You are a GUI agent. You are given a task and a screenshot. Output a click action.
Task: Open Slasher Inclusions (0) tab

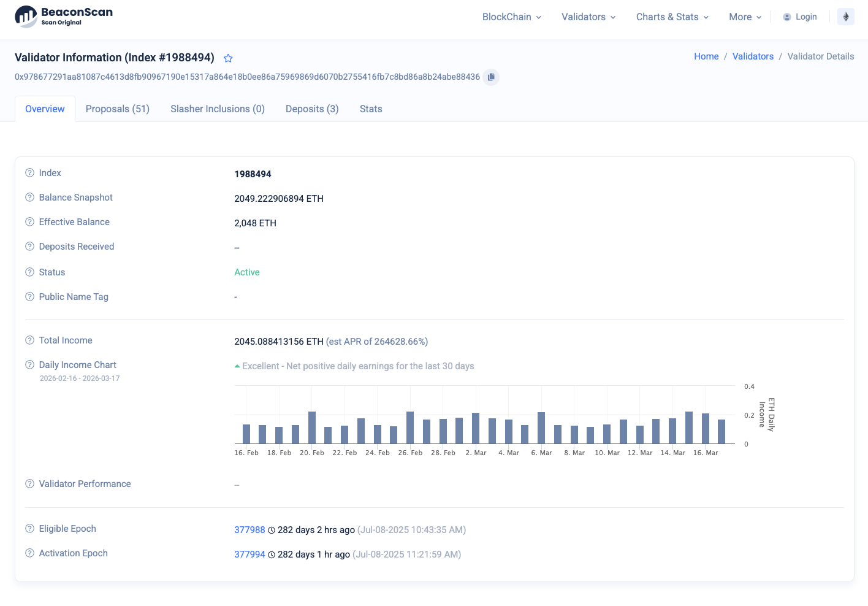(218, 109)
